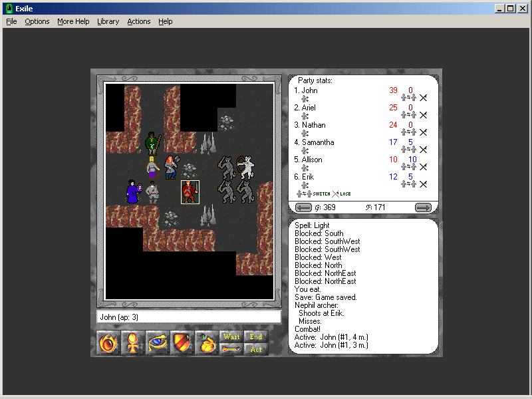Image resolution: width=532 pixels, height=399 pixels.
Task: Click the lose X icon for Erik
Action: tap(423, 184)
